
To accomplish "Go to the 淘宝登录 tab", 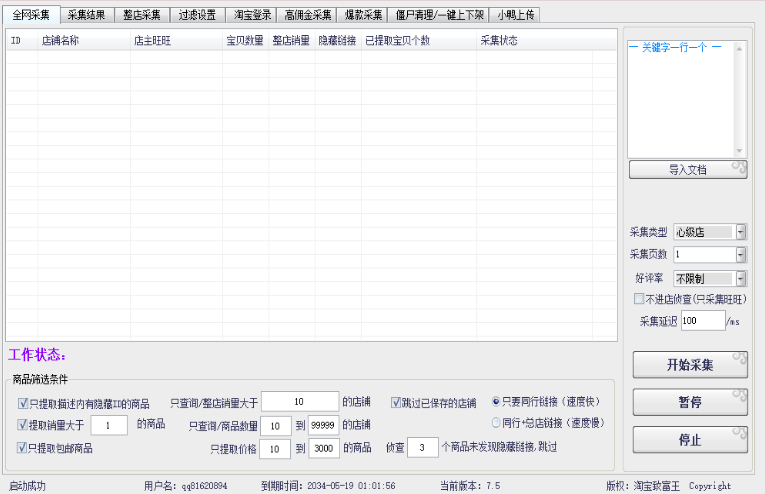I will coord(252,15).
